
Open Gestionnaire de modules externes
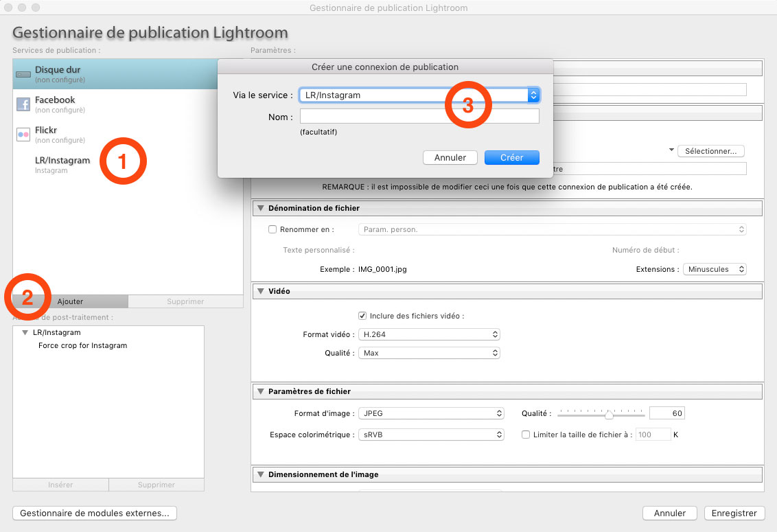pos(95,513)
